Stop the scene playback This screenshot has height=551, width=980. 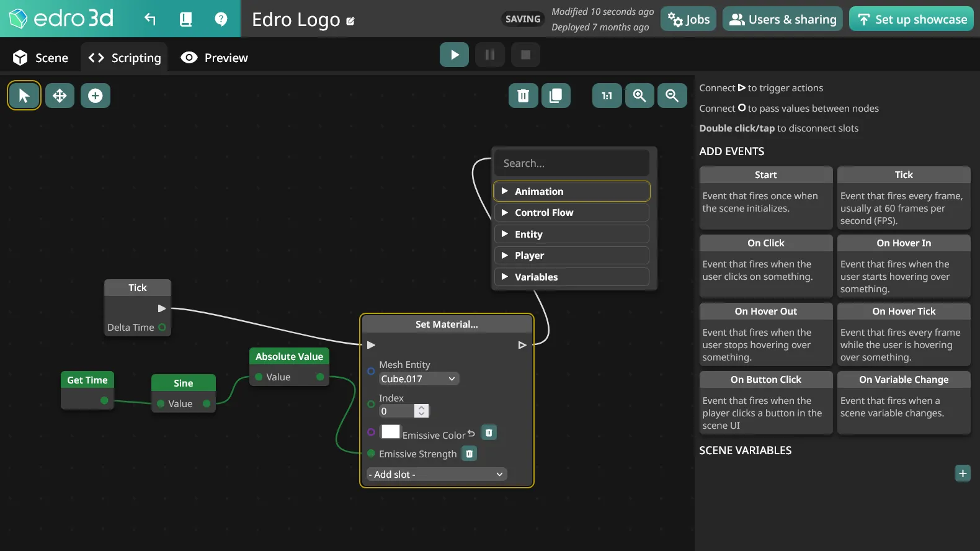tap(525, 55)
